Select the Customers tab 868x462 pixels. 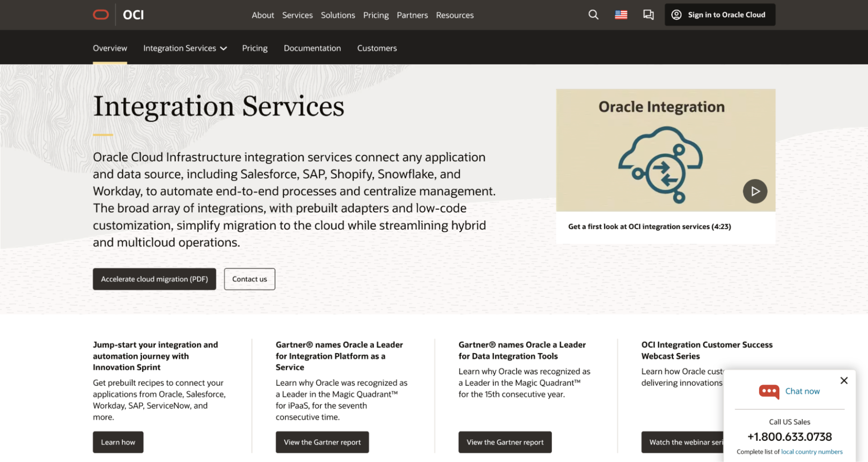click(377, 48)
